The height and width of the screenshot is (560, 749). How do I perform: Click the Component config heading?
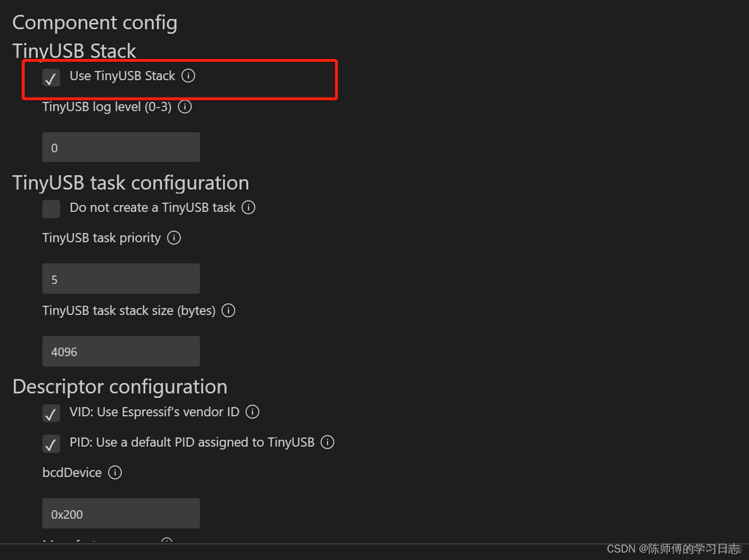click(x=95, y=23)
